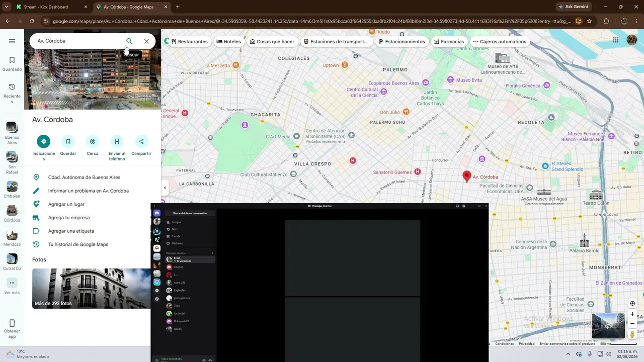Open the 'Más de 292 fotos' photo
Viewport: 644px width, 362px height.
pos(92,289)
